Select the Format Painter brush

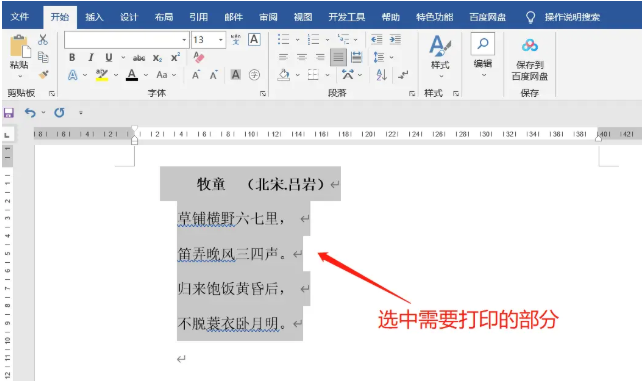tap(43, 75)
